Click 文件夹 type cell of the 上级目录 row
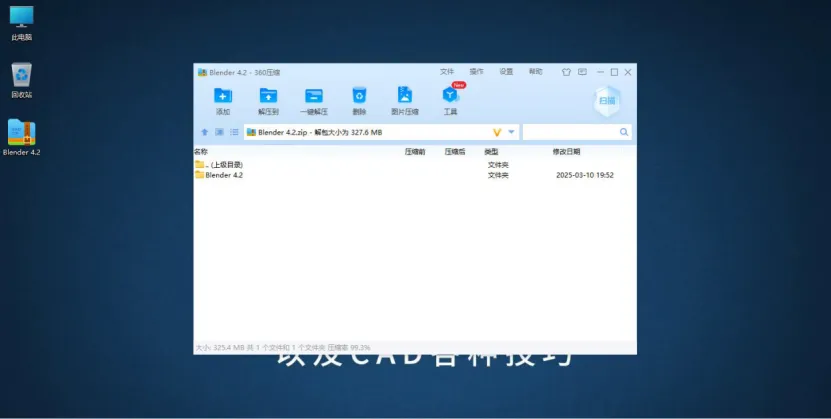 [x=498, y=165]
